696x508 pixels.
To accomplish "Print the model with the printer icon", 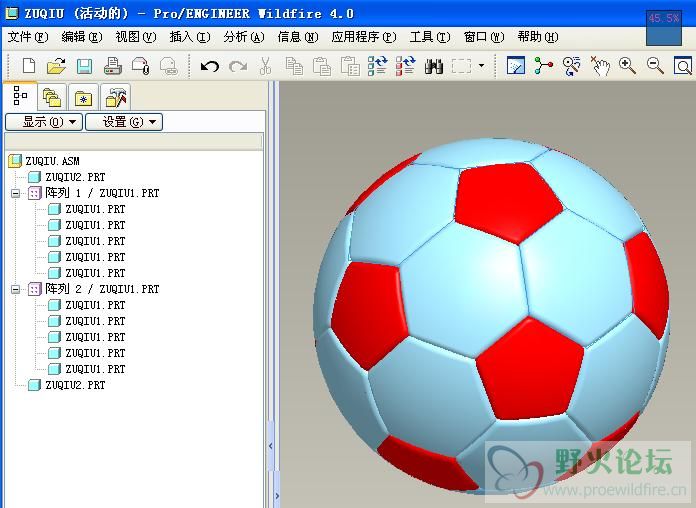I will [x=112, y=66].
